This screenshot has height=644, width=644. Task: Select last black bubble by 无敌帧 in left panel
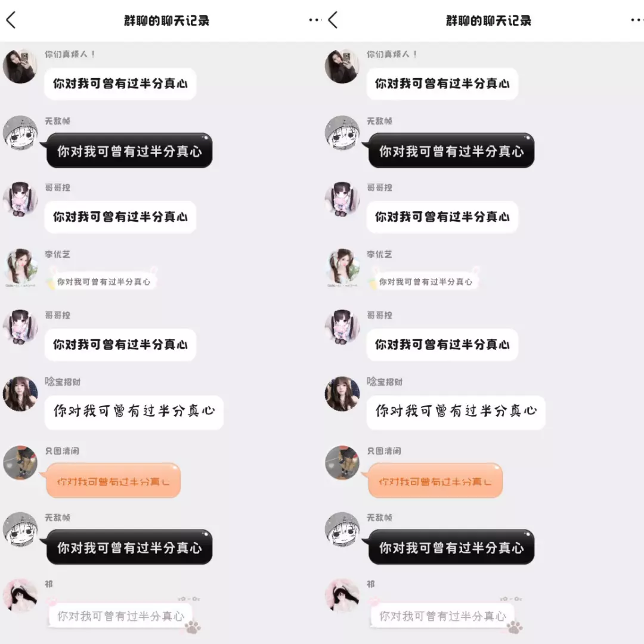coord(129,547)
